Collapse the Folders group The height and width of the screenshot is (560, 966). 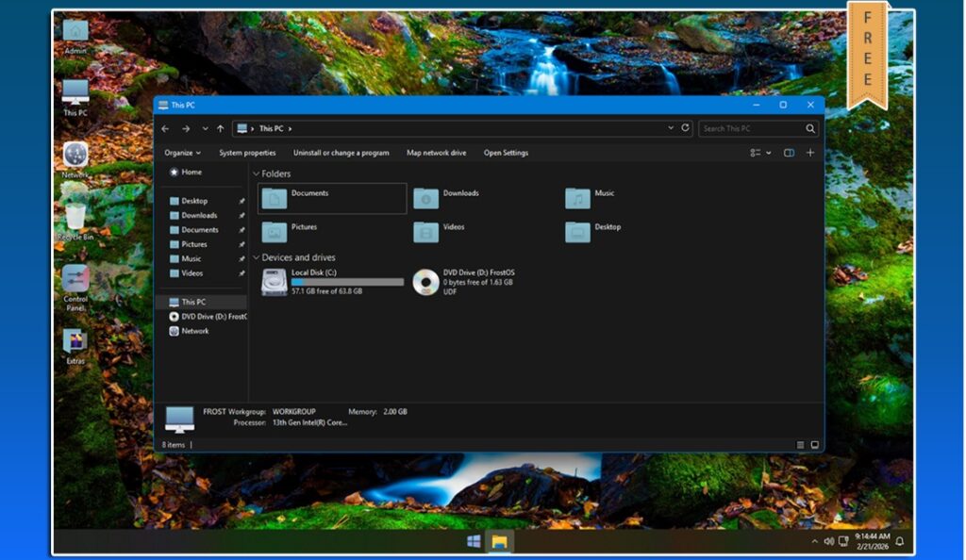[256, 174]
